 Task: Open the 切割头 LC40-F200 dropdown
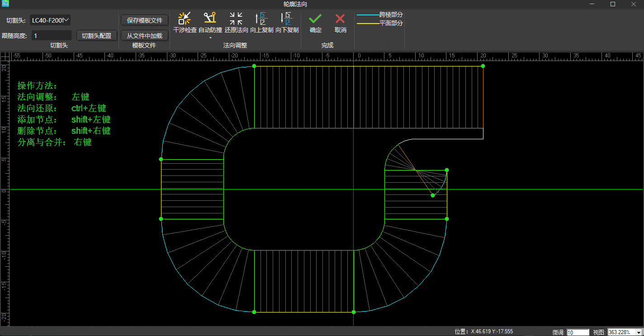[50, 20]
